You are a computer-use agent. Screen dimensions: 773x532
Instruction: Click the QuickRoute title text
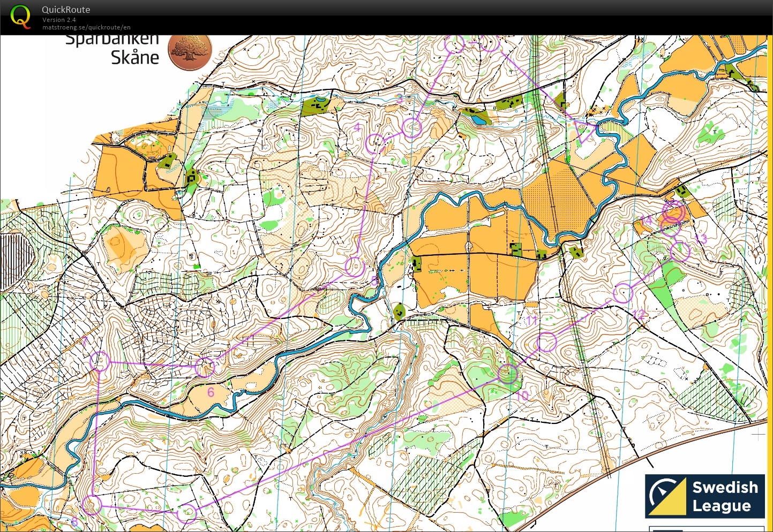click(x=66, y=10)
